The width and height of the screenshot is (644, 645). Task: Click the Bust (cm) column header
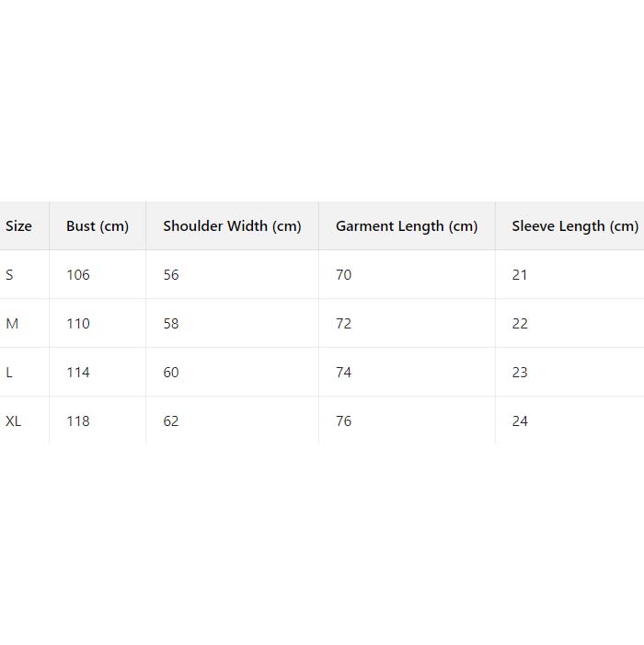click(x=98, y=226)
